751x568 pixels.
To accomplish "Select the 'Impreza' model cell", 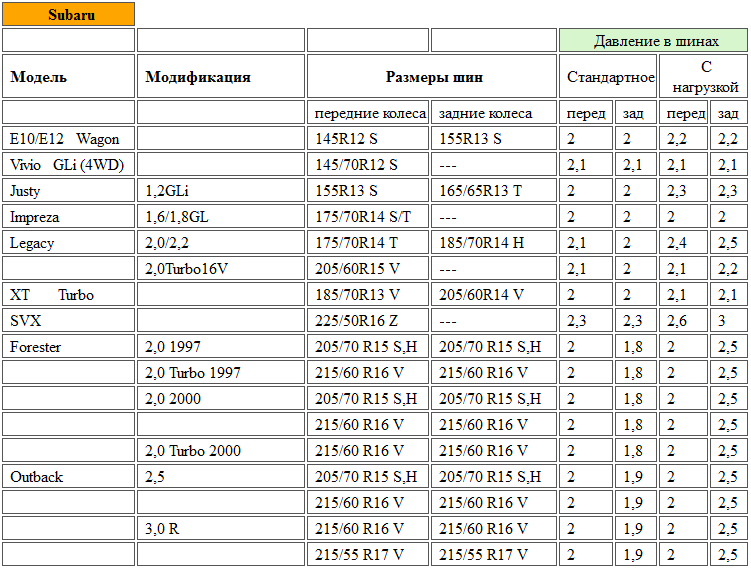I will pyautogui.click(x=68, y=217).
